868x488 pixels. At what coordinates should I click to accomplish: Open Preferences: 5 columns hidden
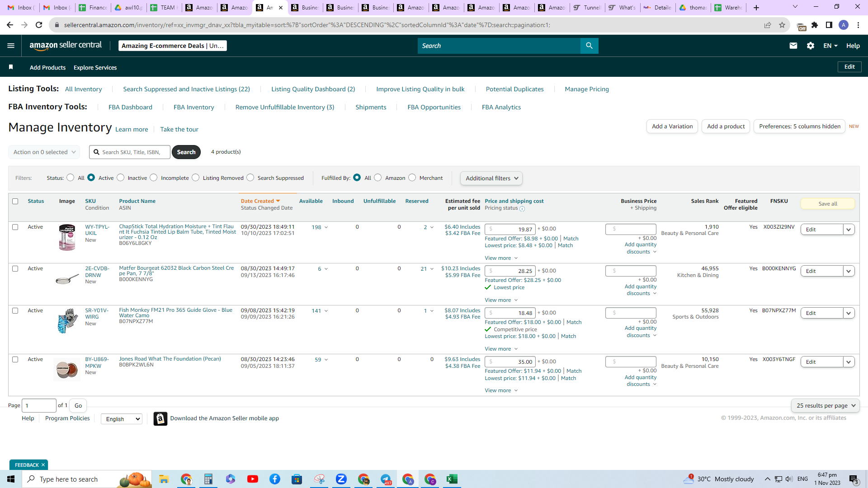tap(799, 127)
